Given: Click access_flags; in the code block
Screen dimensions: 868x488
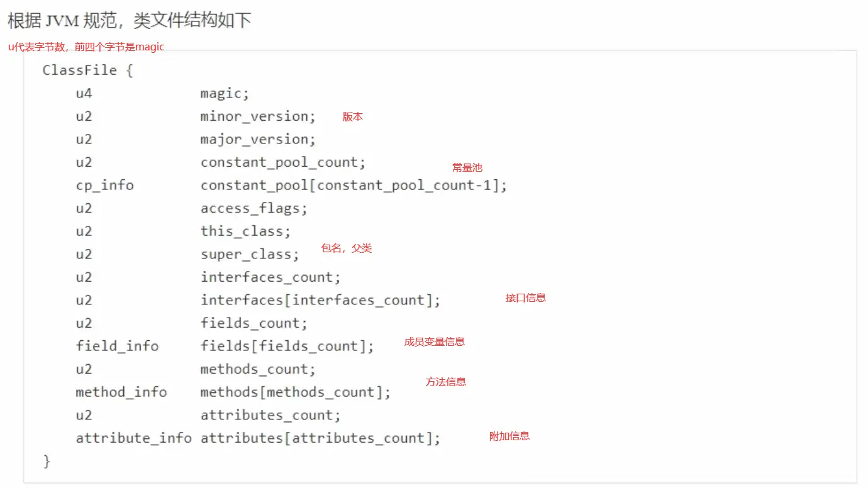Looking at the screenshot, I should click(x=254, y=208).
